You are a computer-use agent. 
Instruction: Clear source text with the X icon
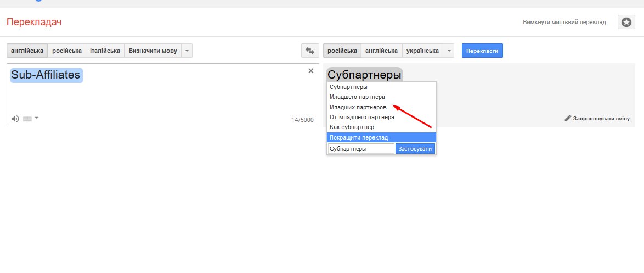(311, 71)
